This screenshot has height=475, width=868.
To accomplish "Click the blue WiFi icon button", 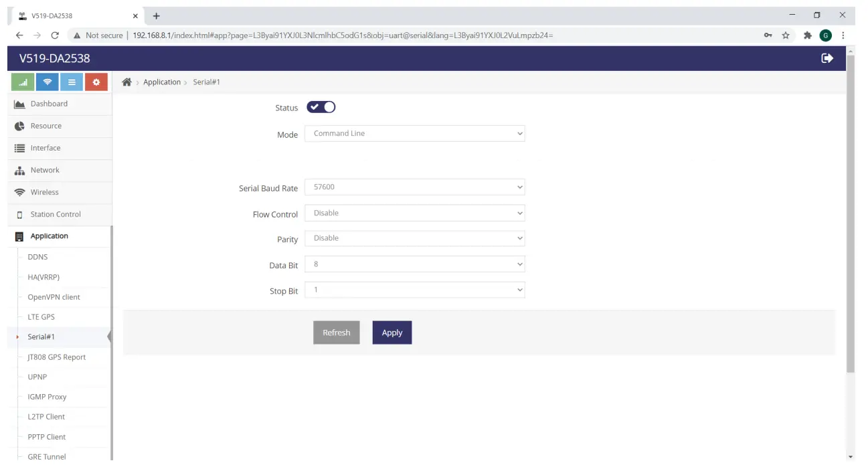I will click(x=48, y=82).
